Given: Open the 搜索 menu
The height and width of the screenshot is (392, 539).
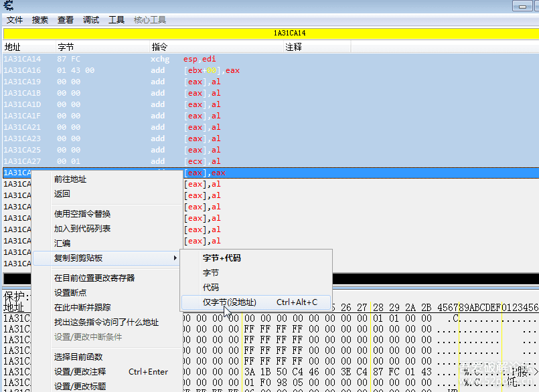Looking at the screenshot, I should tap(40, 20).
